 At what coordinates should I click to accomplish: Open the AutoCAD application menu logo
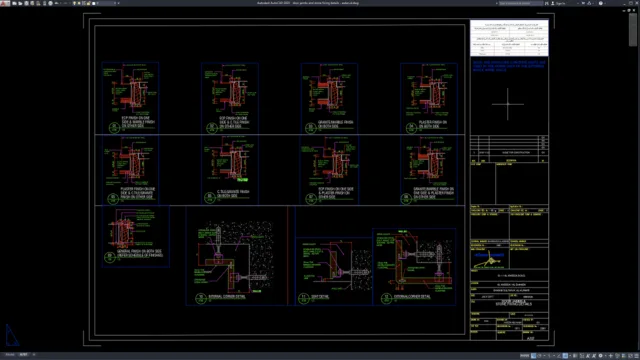coord(5,3)
